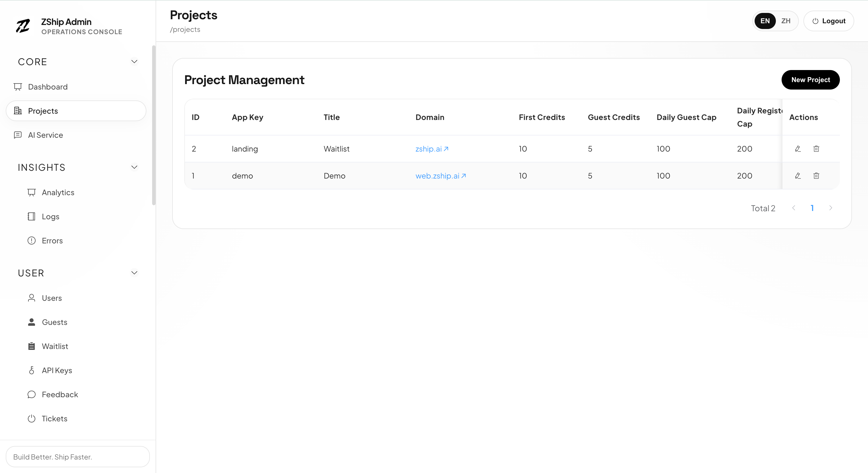Keep EN language selected

(x=765, y=21)
